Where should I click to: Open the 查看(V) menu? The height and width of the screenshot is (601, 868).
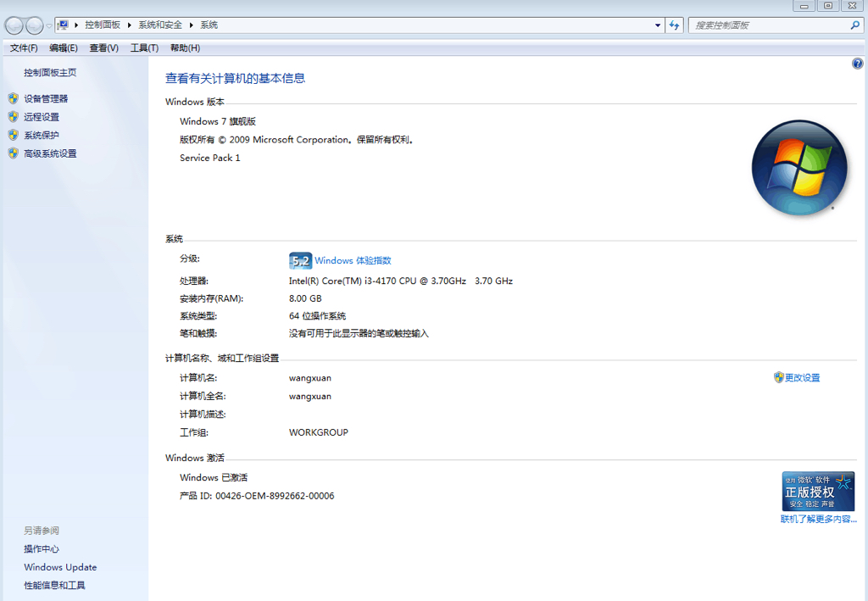pyautogui.click(x=104, y=48)
